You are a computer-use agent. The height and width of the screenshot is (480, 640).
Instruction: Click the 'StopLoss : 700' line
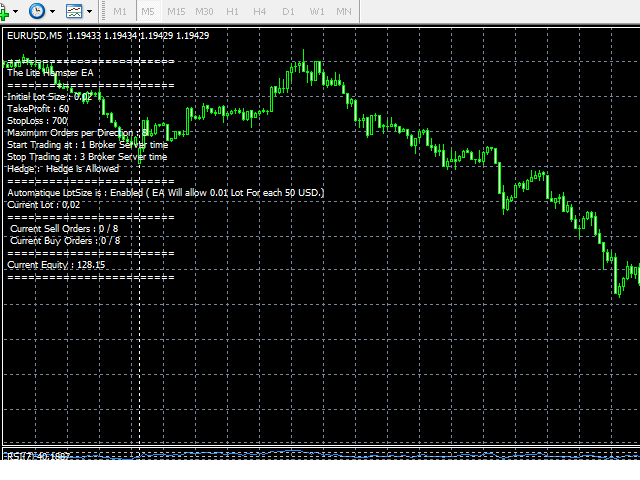37,121
